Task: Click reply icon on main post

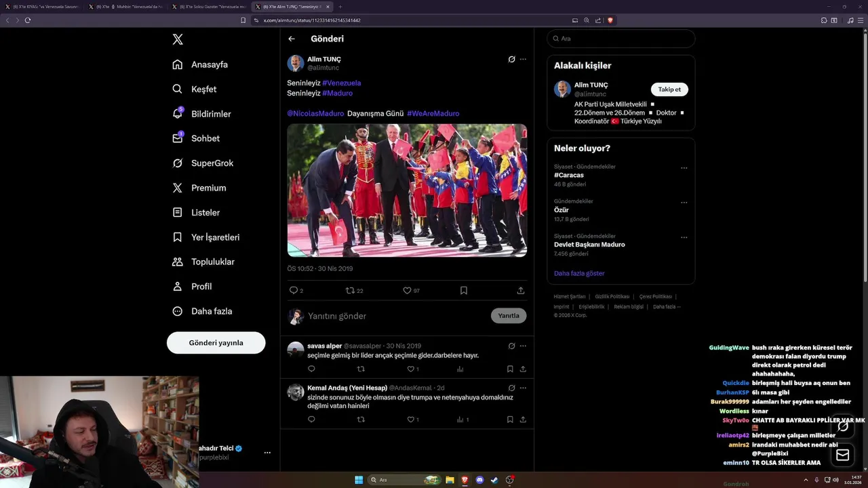Action: tap(294, 290)
